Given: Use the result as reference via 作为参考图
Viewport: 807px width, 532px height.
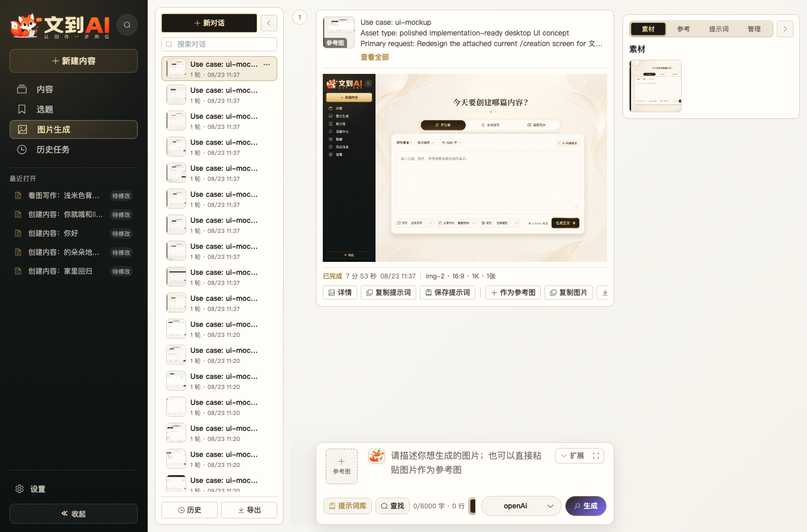Looking at the screenshot, I should [x=513, y=293].
